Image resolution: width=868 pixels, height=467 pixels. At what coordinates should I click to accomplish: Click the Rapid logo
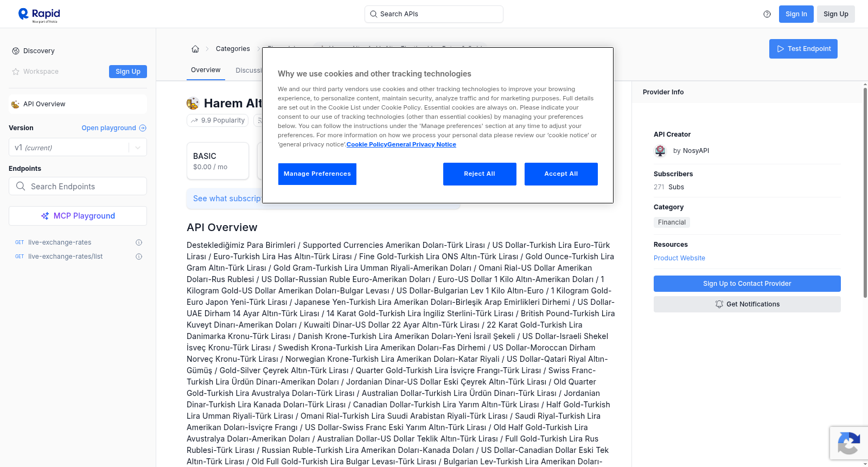pyautogui.click(x=39, y=15)
